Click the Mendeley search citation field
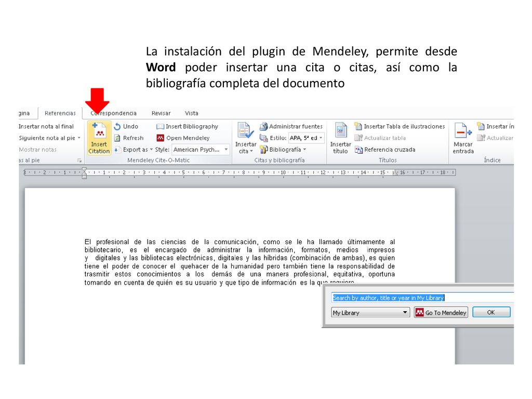This screenshot has width=532, height=399. tap(422, 298)
